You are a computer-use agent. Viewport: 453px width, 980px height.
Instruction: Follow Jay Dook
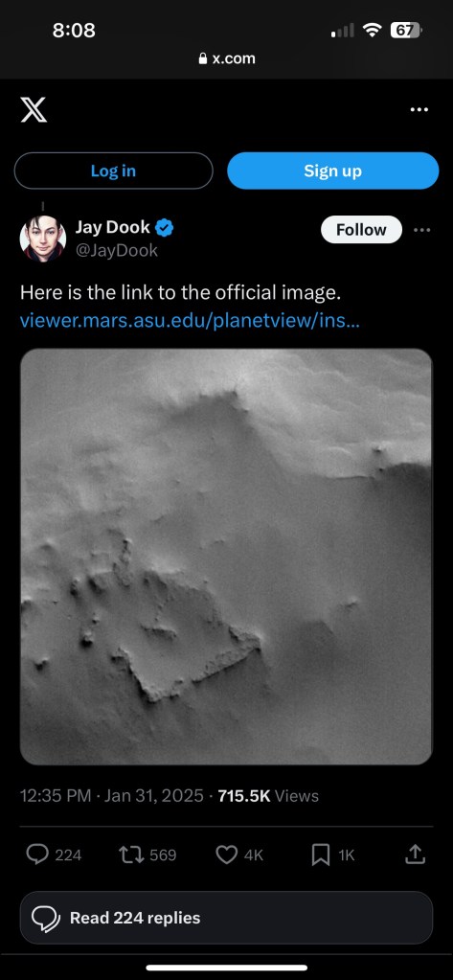tap(361, 229)
